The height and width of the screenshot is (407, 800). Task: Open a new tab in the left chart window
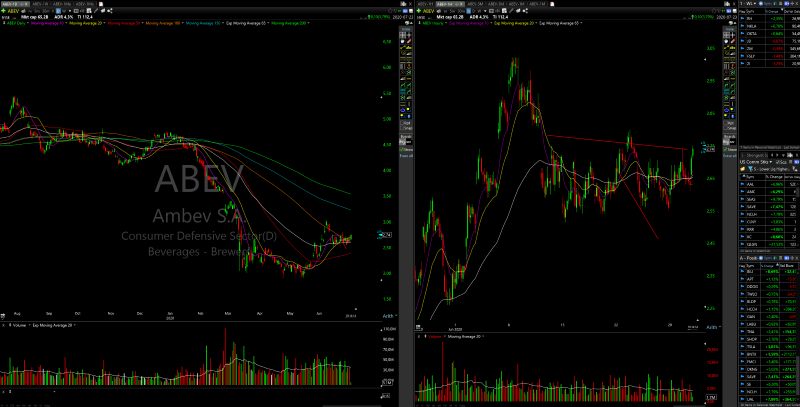pos(101,4)
